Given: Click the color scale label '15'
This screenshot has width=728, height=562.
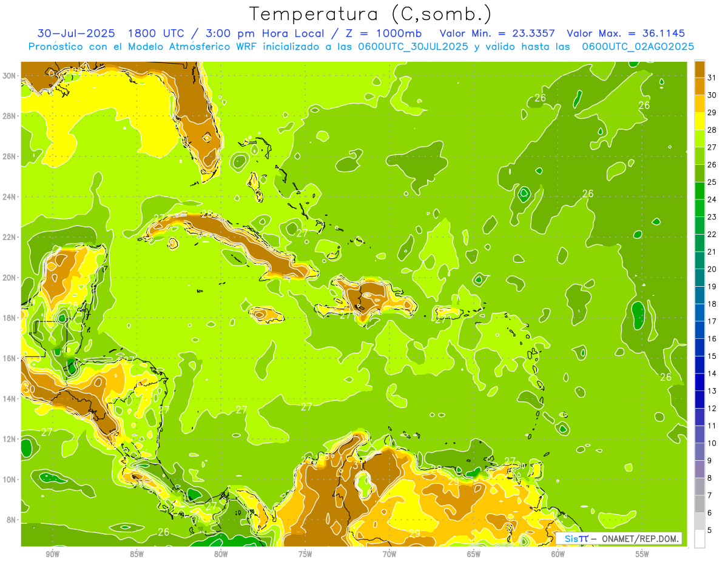Looking at the screenshot, I should point(712,356).
